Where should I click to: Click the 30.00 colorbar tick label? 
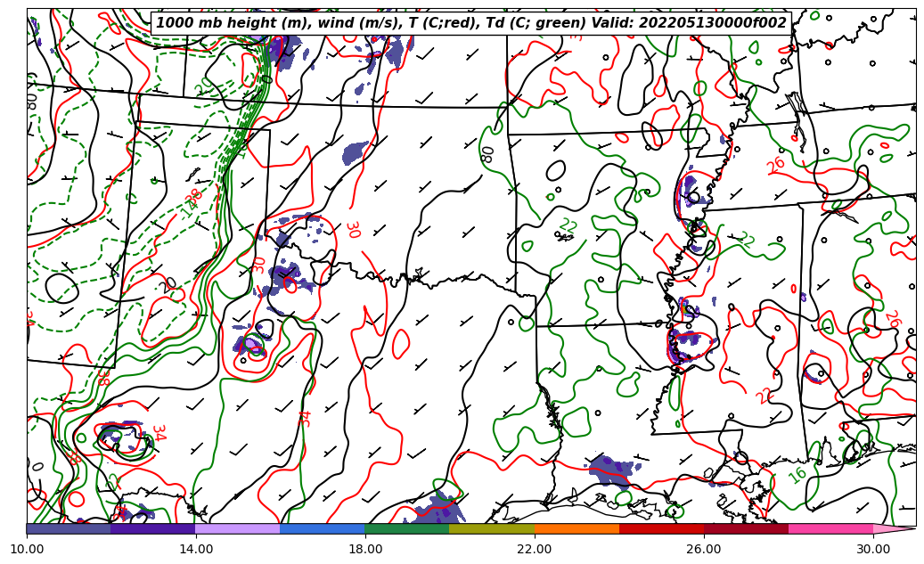pyautogui.click(x=873, y=549)
